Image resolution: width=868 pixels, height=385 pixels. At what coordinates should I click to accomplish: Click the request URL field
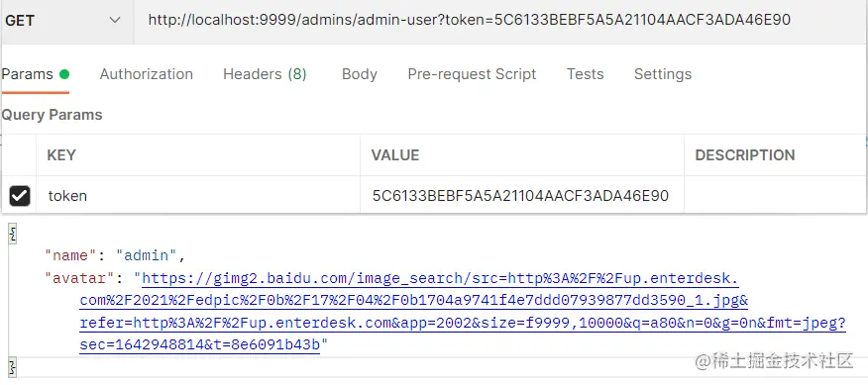(x=500, y=21)
